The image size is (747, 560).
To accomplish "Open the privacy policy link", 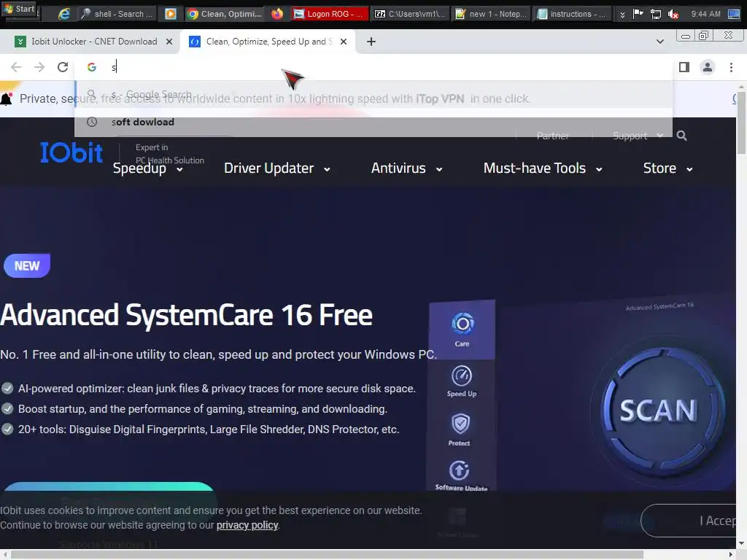I will coord(247,525).
